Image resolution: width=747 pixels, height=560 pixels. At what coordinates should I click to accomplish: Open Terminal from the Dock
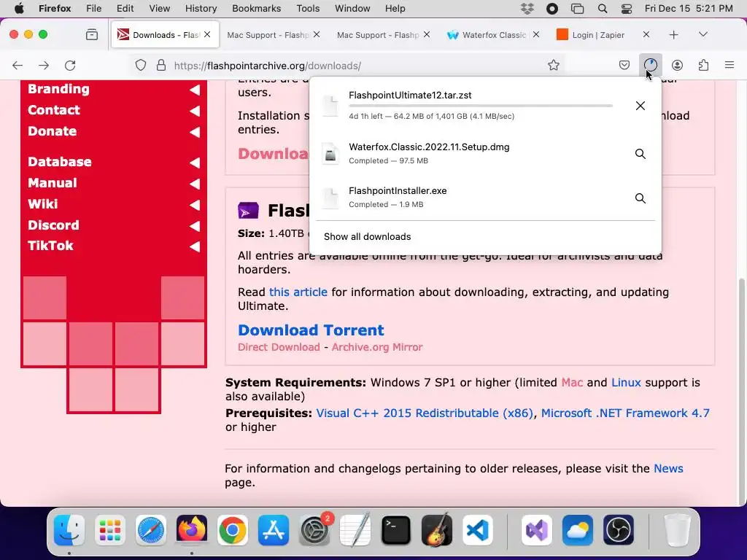coord(396,530)
